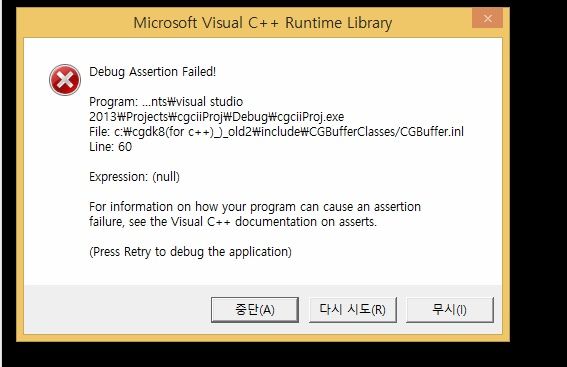567x367 pixels.
Task: Click the gray footer area beside 중단(A)
Action: coord(118,310)
